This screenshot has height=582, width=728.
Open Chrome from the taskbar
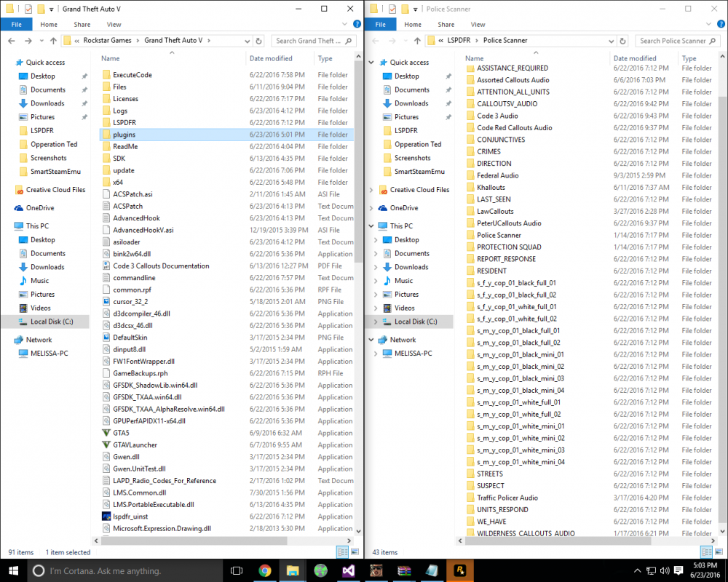point(265,570)
